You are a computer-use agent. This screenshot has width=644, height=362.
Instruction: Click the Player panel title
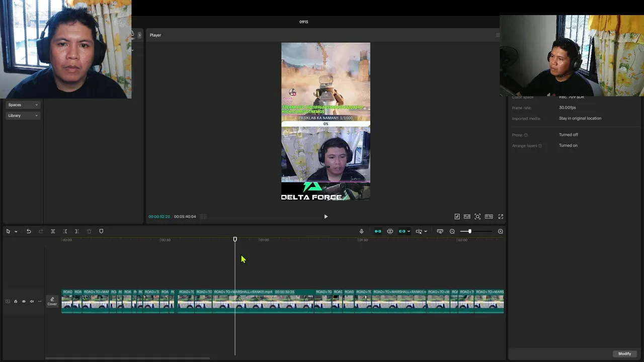[x=155, y=35]
